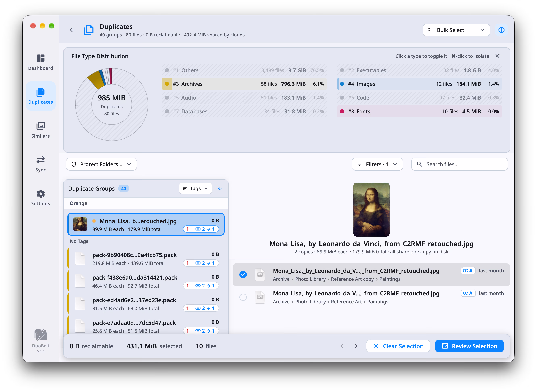Viewport: 537px width, 392px height.
Task: Open the Bulk Select dropdown
Action: pos(456,30)
